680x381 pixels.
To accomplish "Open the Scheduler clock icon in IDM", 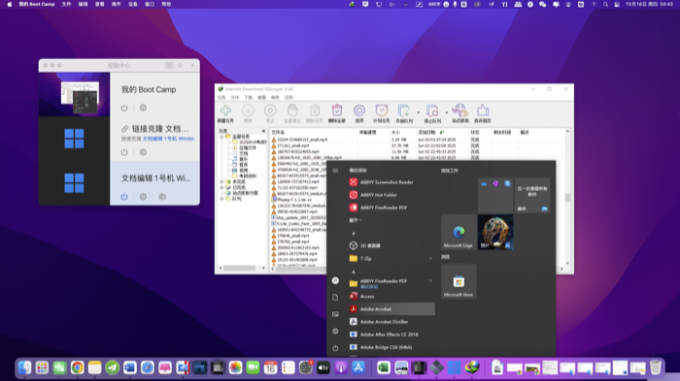I will point(382,111).
